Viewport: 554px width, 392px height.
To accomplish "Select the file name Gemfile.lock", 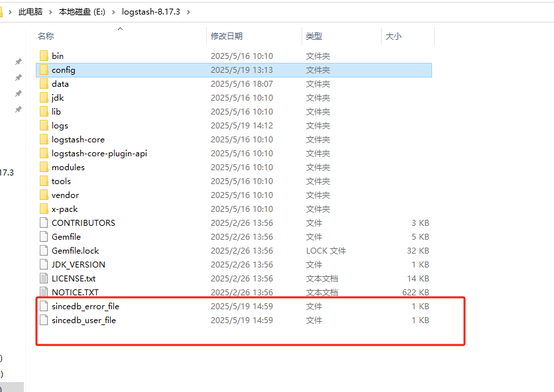I will (x=76, y=251).
